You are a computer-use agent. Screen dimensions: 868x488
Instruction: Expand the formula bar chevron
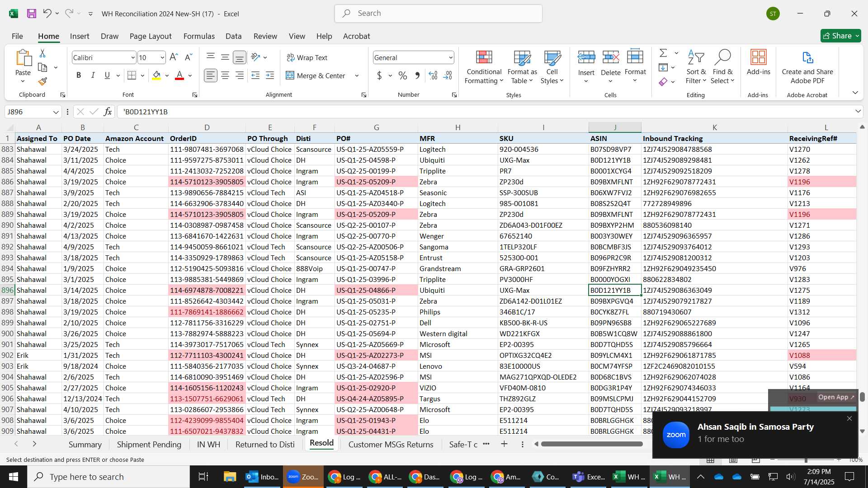[x=858, y=111]
